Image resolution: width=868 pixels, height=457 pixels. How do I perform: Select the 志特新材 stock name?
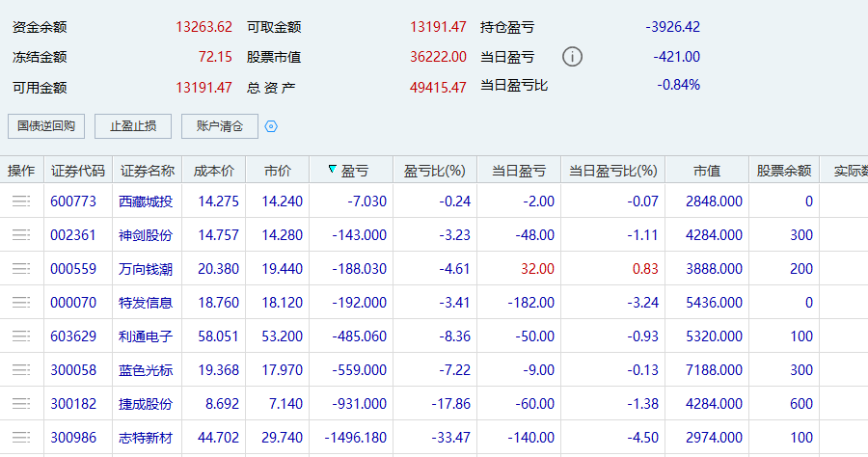[x=146, y=438]
